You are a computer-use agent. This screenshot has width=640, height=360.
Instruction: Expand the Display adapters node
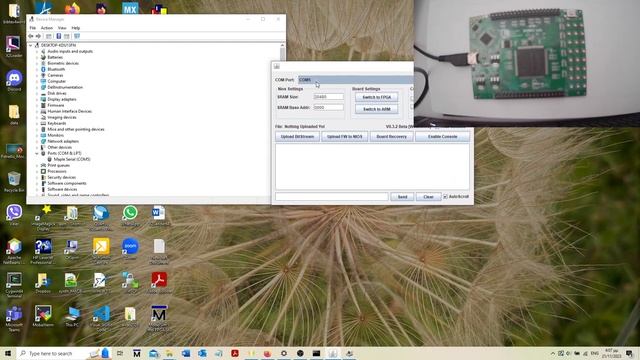pos(37,99)
